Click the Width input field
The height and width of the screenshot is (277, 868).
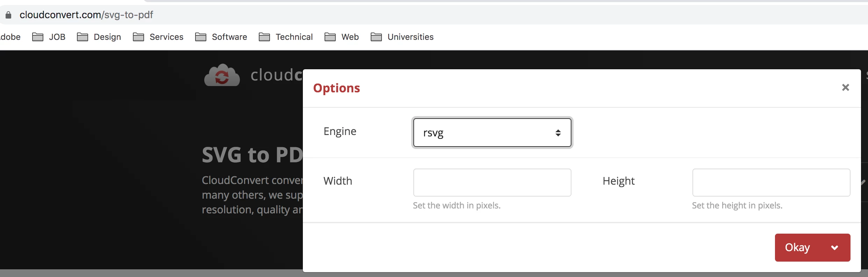point(492,183)
